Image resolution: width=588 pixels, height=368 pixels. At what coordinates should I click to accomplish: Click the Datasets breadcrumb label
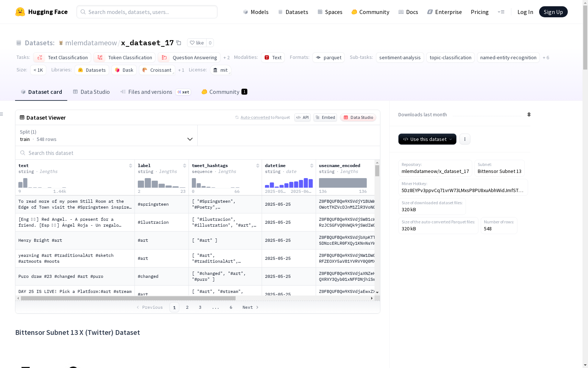coord(40,43)
